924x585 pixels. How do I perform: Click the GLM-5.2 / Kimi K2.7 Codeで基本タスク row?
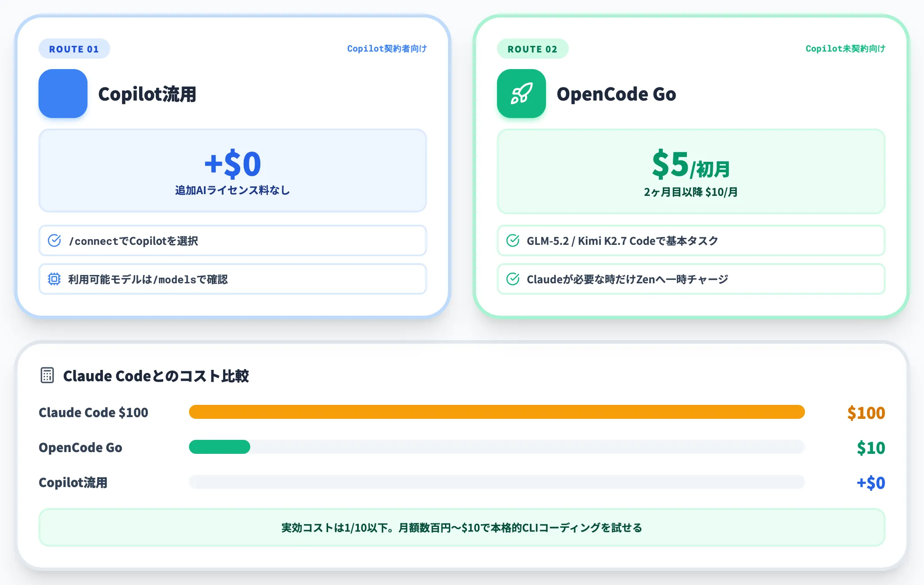pyautogui.click(x=691, y=240)
